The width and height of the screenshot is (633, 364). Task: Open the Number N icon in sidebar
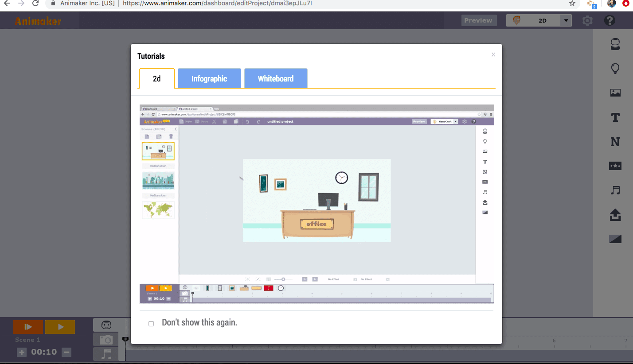(615, 142)
